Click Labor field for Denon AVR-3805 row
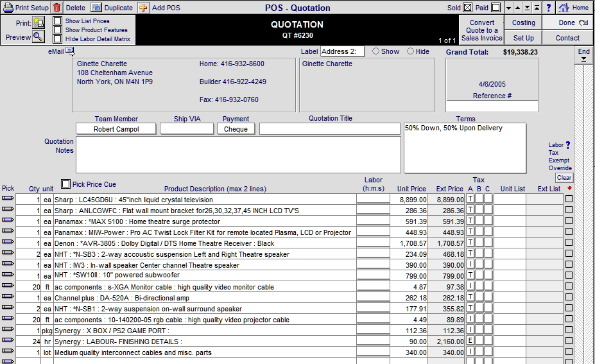This screenshot has width=595, height=364. click(374, 243)
